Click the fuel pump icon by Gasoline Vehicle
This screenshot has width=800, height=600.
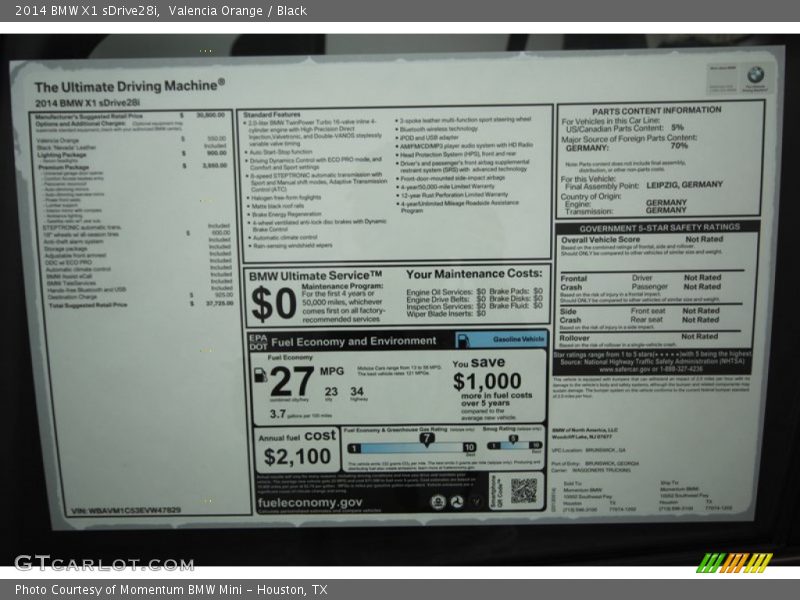point(463,340)
